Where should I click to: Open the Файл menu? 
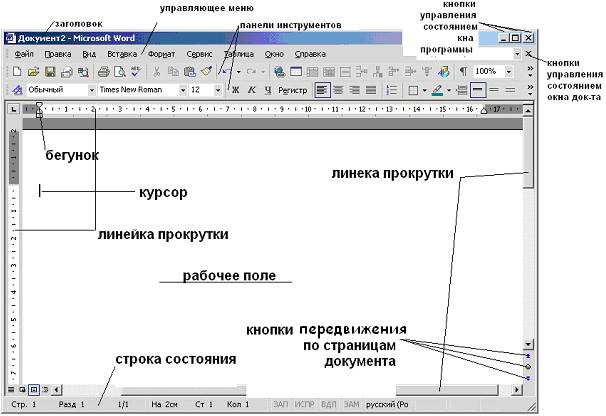tap(25, 52)
